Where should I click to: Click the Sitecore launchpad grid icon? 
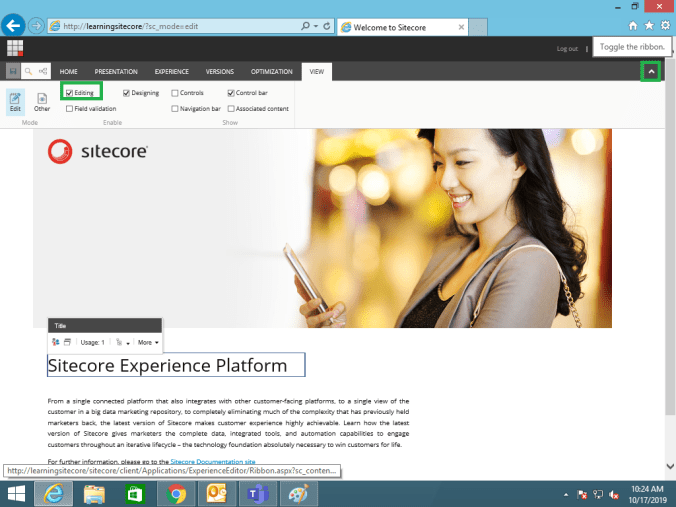tap(15, 48)
